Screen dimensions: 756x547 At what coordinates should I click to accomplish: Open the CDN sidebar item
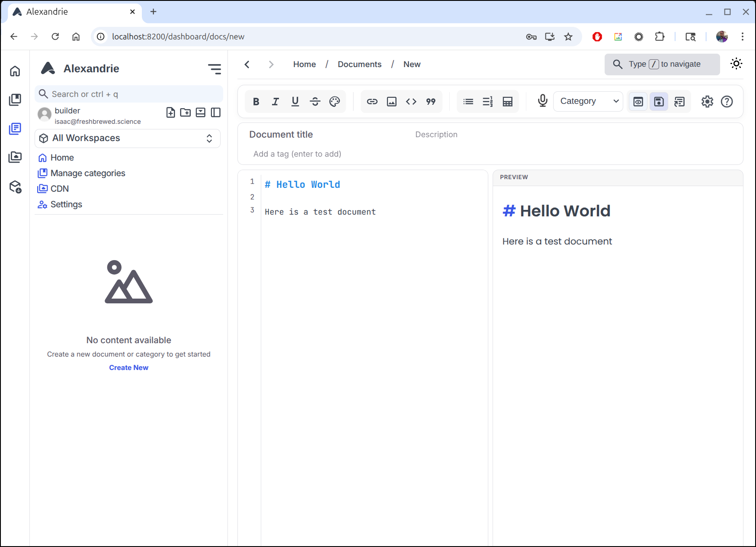(59, 189)
